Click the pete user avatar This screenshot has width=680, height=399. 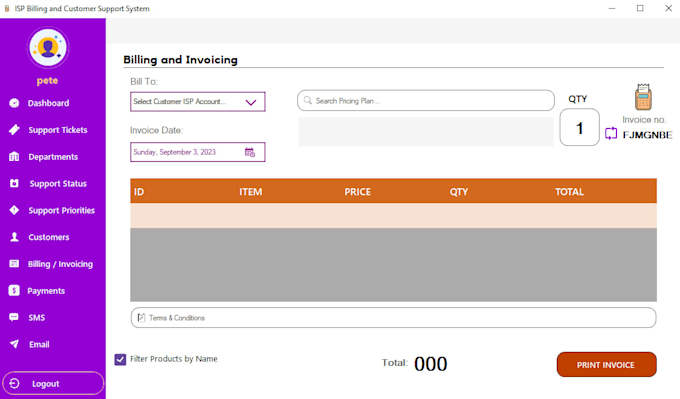[x=48, y=47]
